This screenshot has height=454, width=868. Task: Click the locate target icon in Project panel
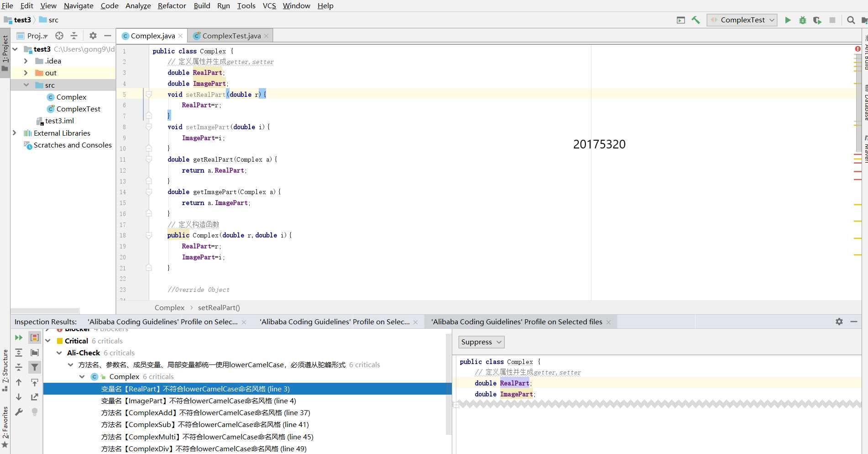[59, 36]
